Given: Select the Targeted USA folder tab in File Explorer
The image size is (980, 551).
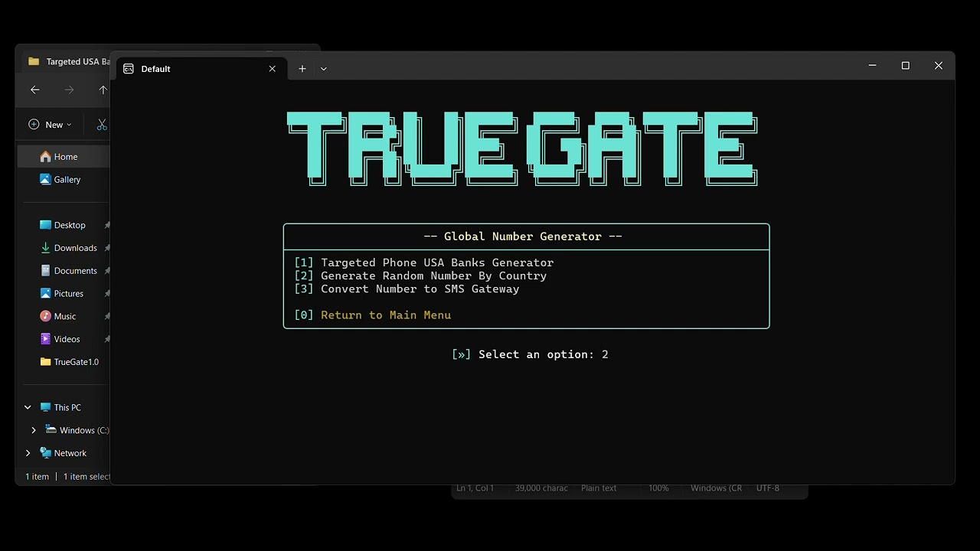Looking at the screenshot, I should pos(69,61).
